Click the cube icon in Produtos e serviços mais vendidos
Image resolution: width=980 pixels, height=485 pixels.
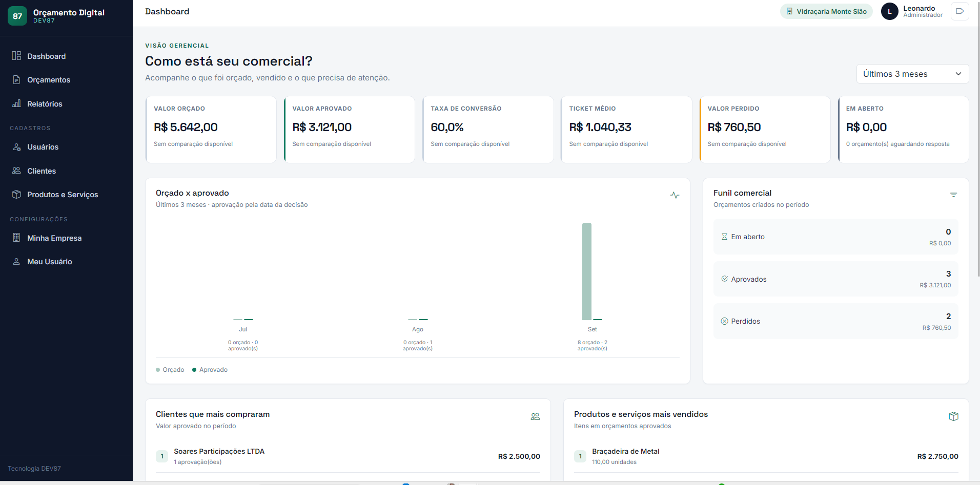(x=953, y=416)
